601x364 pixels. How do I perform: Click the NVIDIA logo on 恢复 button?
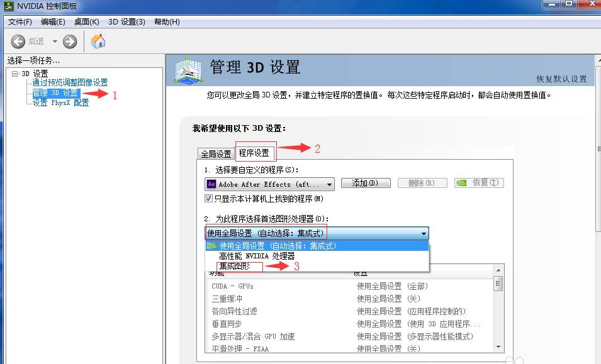461,183
